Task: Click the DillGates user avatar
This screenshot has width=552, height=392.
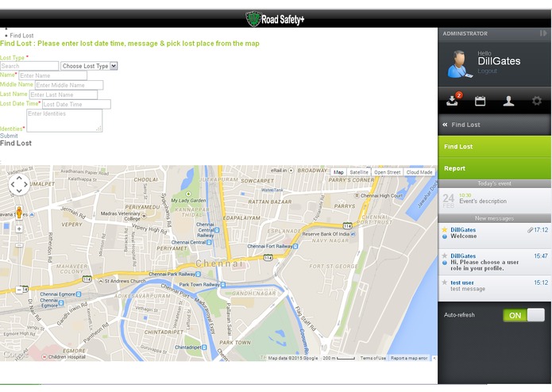Action: [x=459, y=64]
